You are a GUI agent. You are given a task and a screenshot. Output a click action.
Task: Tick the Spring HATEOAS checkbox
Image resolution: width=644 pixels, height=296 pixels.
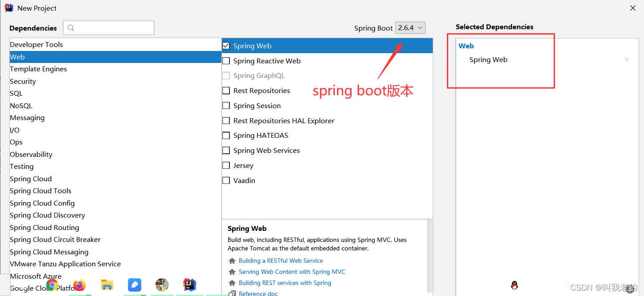pyautogui.click(x=226, y=136)
